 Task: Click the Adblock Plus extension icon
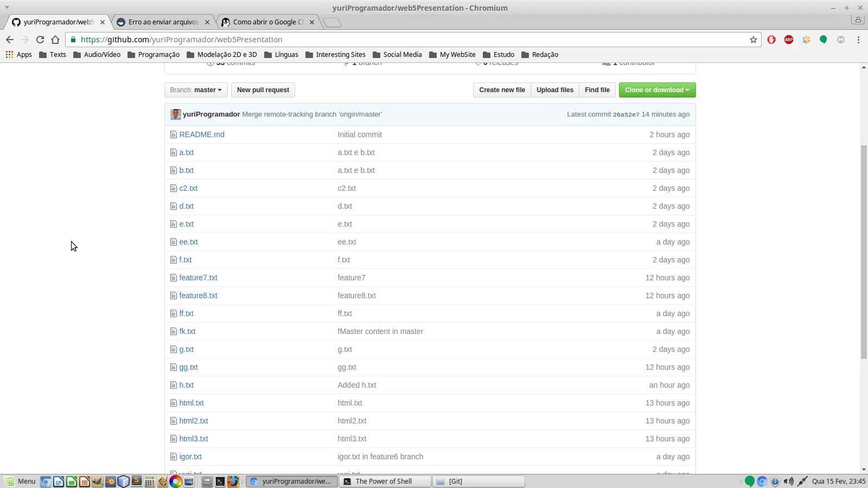point(789,40)
